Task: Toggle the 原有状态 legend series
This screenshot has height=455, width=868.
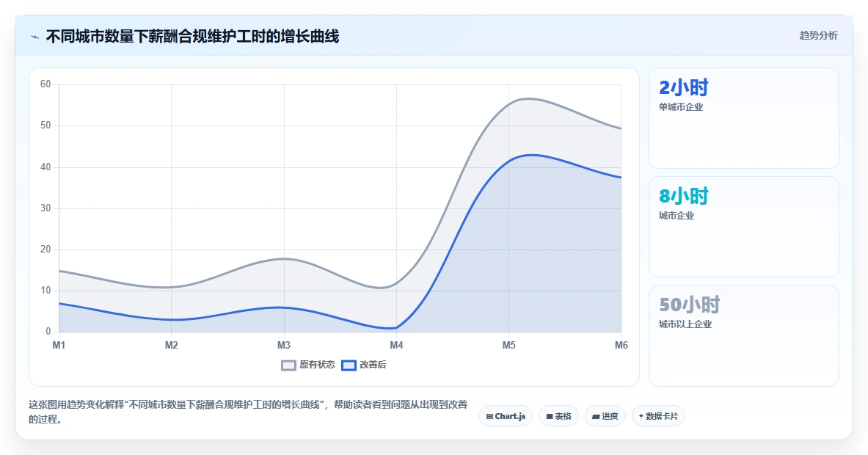Action: click(307, 365)
